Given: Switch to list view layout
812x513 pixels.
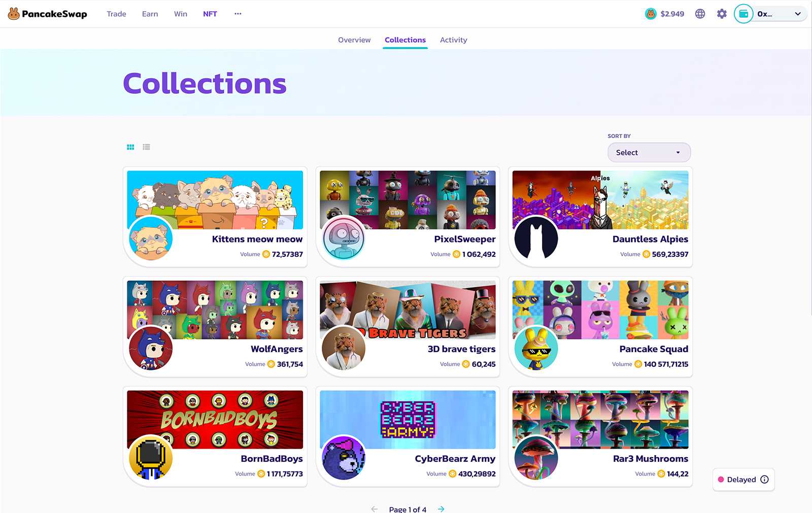Looking at the screenshot, I should point(146,147).
